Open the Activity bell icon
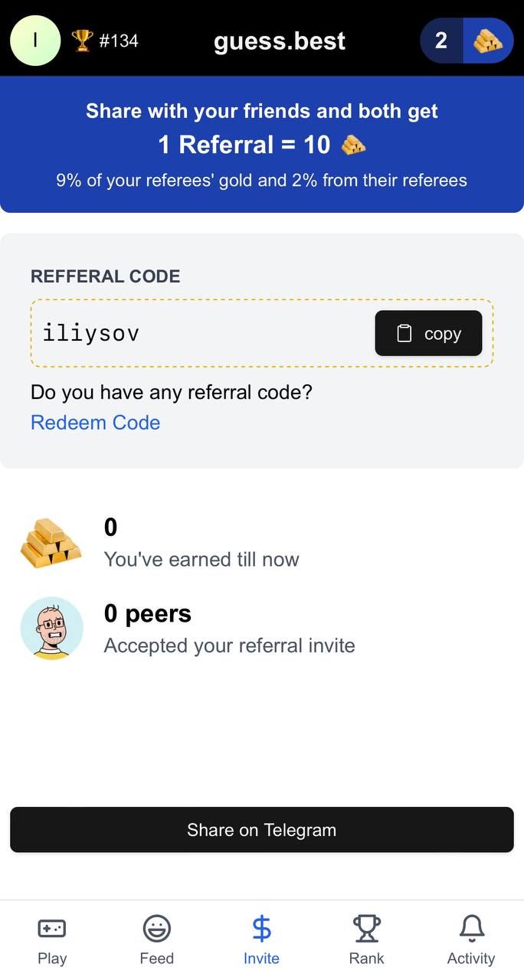The height and width of the screenshot is (980, 524). pyautogui.click(x=471, y=929)
